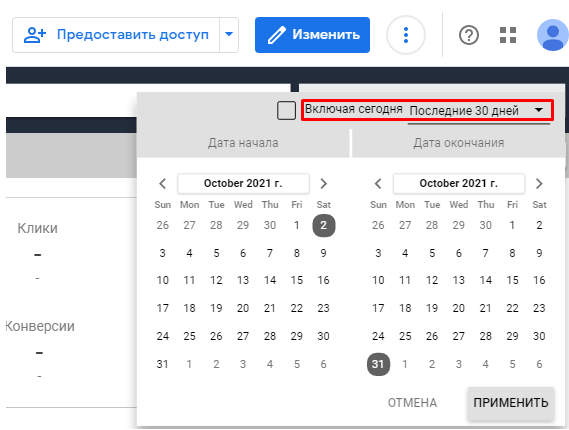Open the help question mark icon
This screenshot has height=430, width=569.
pos(469,35)
